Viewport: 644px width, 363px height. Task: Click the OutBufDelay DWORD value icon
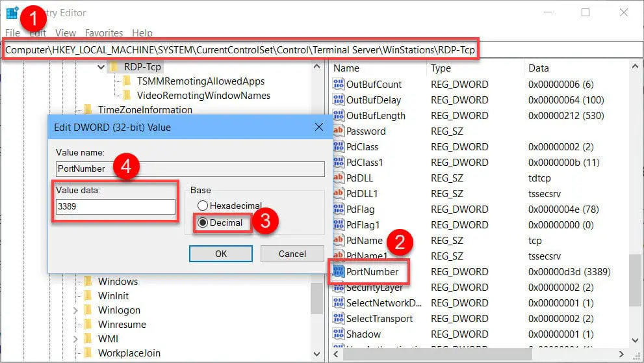339,100
